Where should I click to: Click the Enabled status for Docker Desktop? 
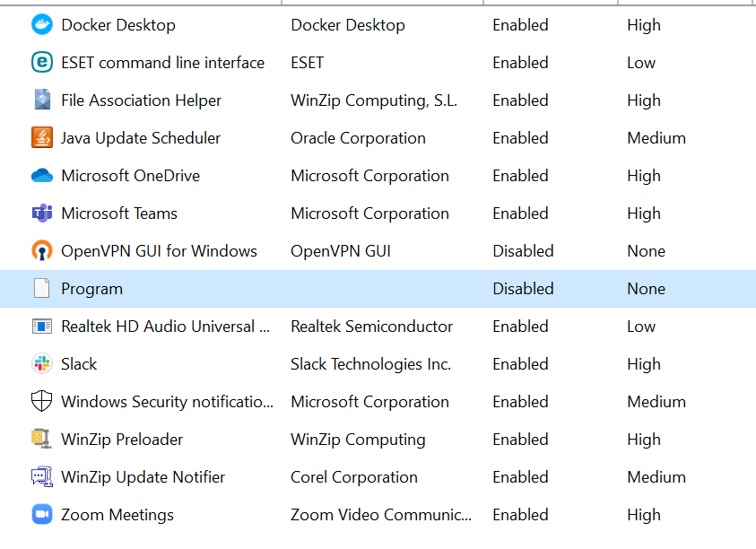coord(520,24)
